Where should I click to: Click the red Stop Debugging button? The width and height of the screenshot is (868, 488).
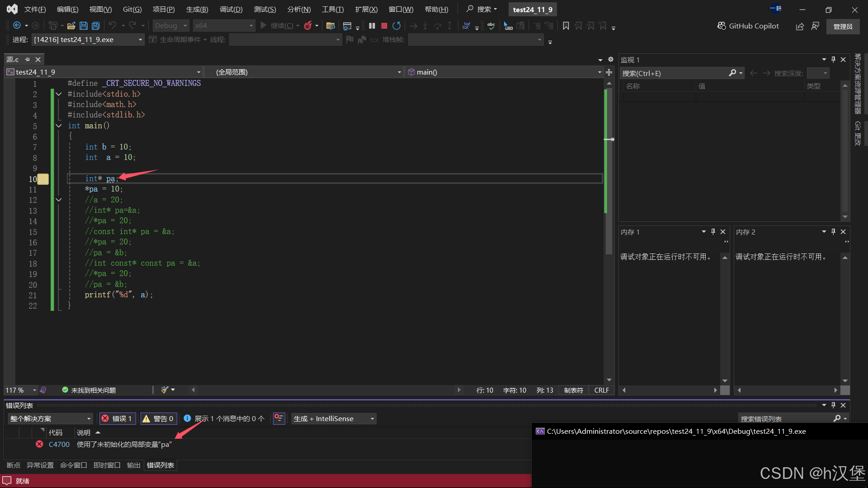coord(384,26)
